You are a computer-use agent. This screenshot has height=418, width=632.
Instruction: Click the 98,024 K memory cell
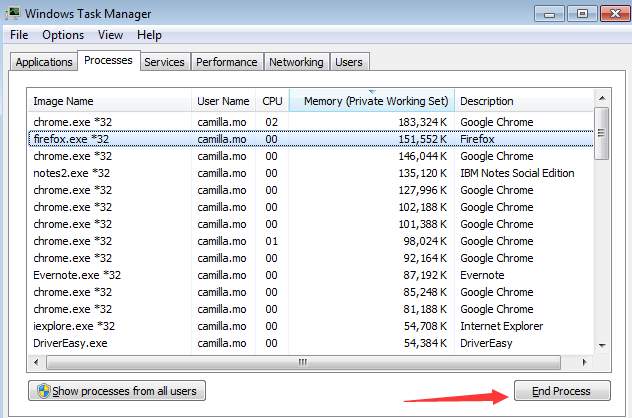(x=425, y=241)
